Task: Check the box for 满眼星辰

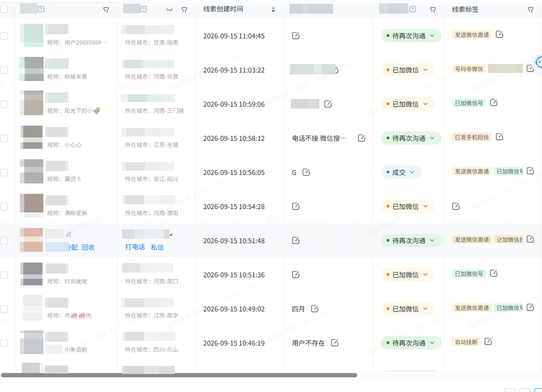Action: [x=4, y=207]
